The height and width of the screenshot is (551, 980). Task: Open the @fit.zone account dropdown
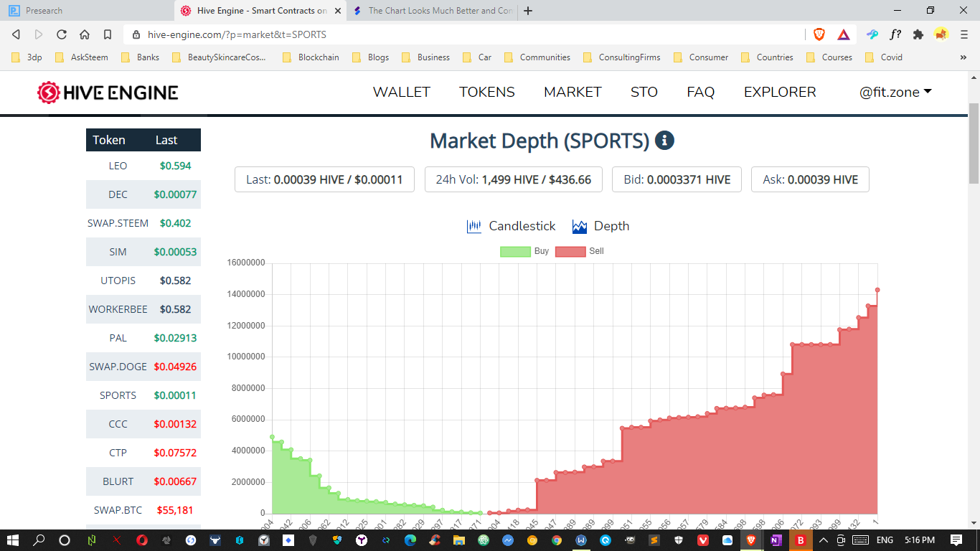point(895,92)
